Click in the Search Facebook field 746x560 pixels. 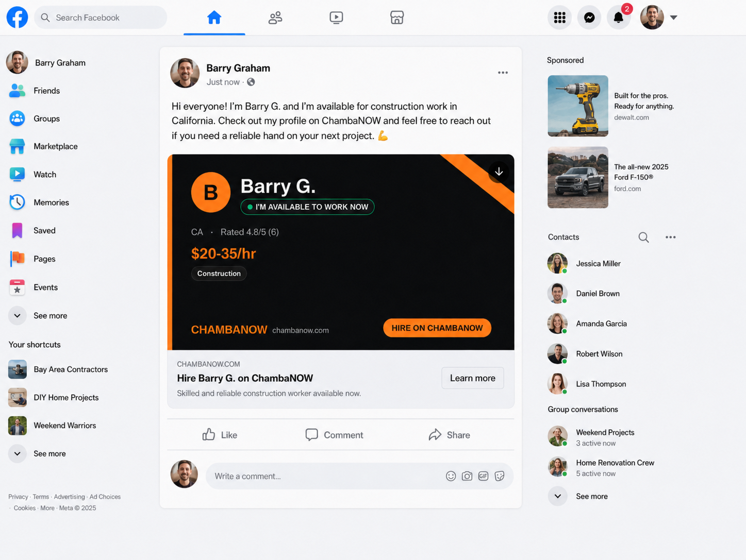click(101, 18)
